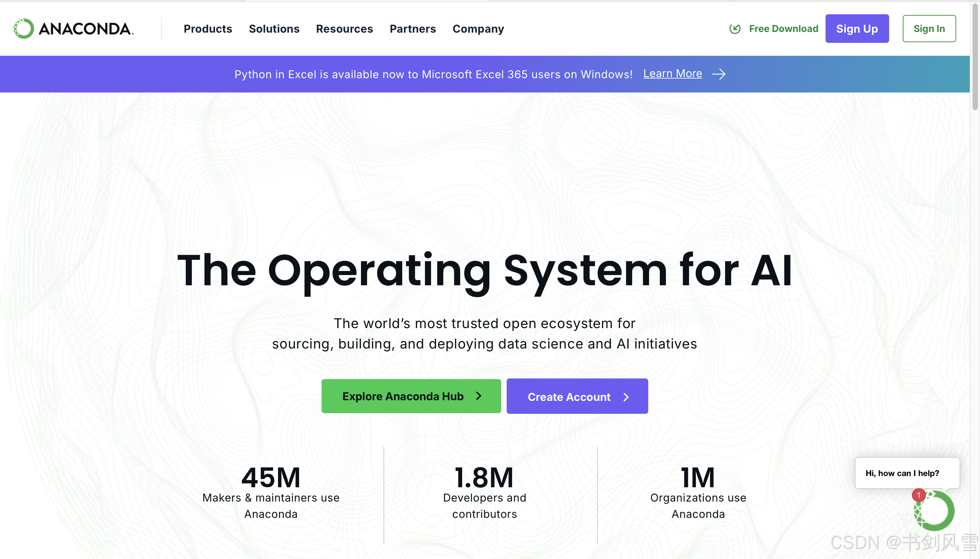Click the chevron in Create Account button
Image resolution: width=980 pixels, height=559 pixels.
pos(626,397)
